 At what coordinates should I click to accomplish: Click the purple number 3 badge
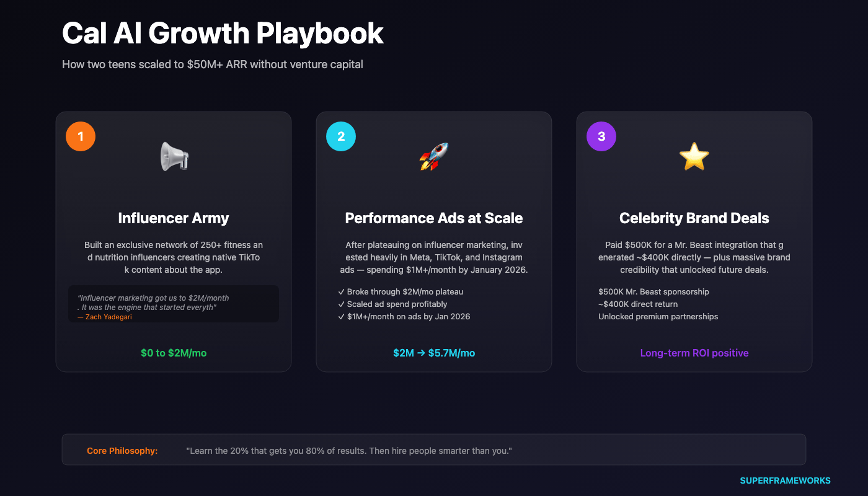tap(601, 136)
